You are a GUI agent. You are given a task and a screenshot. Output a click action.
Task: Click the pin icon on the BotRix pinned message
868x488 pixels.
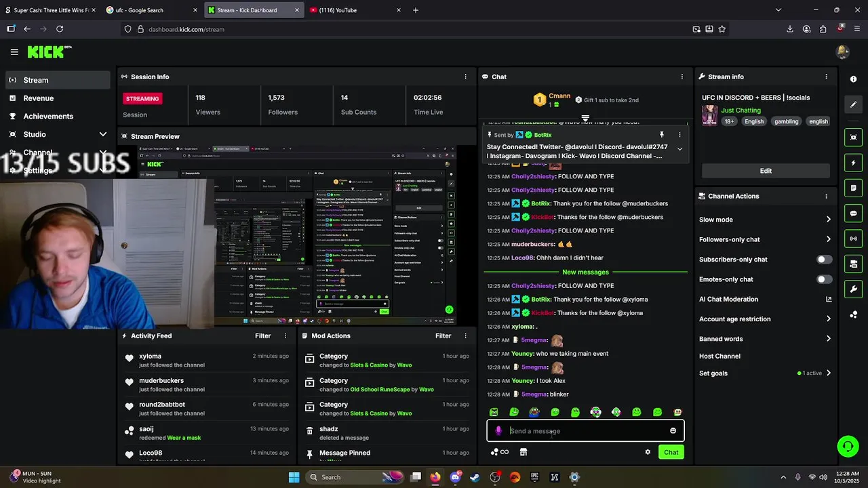662,135
